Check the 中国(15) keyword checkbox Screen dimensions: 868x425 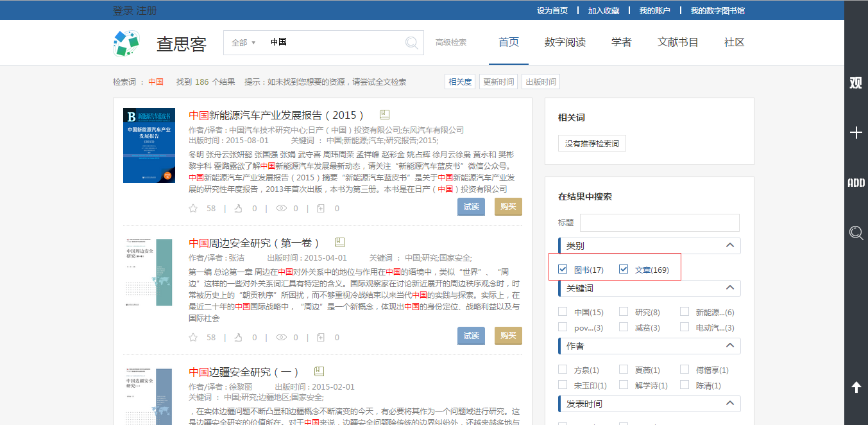point(563,312)
